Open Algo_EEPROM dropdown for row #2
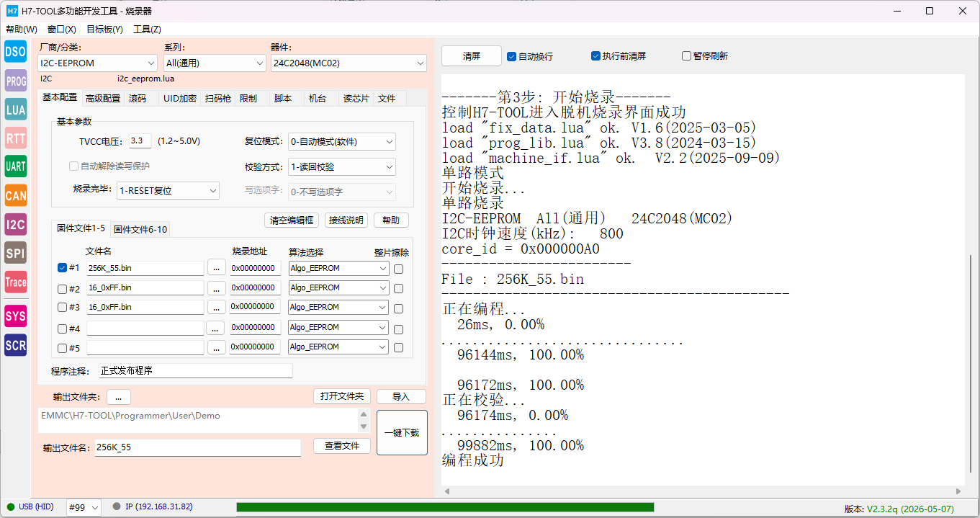Screen dimensions: 980x518 pos(338,287)
